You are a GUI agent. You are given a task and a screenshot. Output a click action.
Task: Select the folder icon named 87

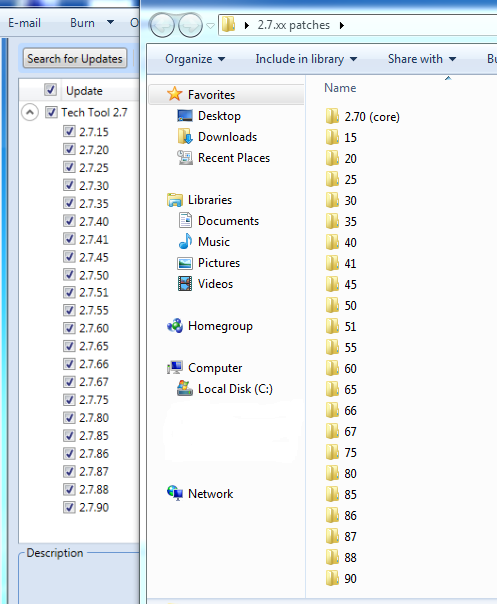click(x=332, y=536)
